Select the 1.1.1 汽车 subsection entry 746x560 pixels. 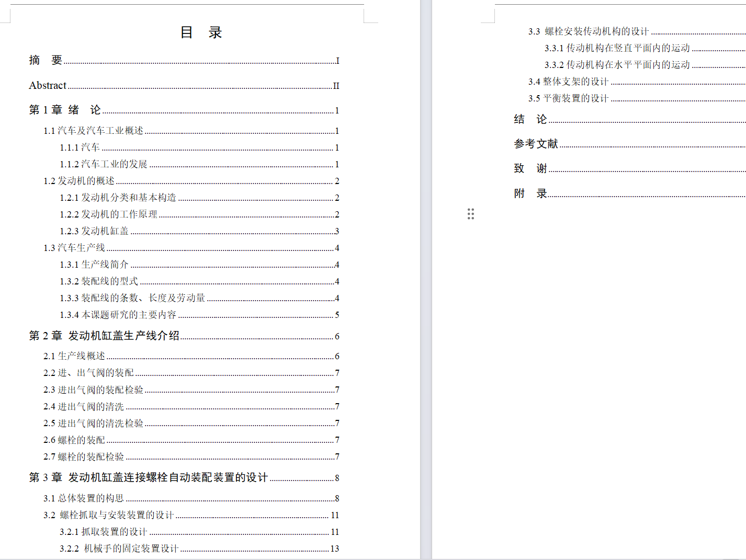pyautogui.click(x=80, y=147)
